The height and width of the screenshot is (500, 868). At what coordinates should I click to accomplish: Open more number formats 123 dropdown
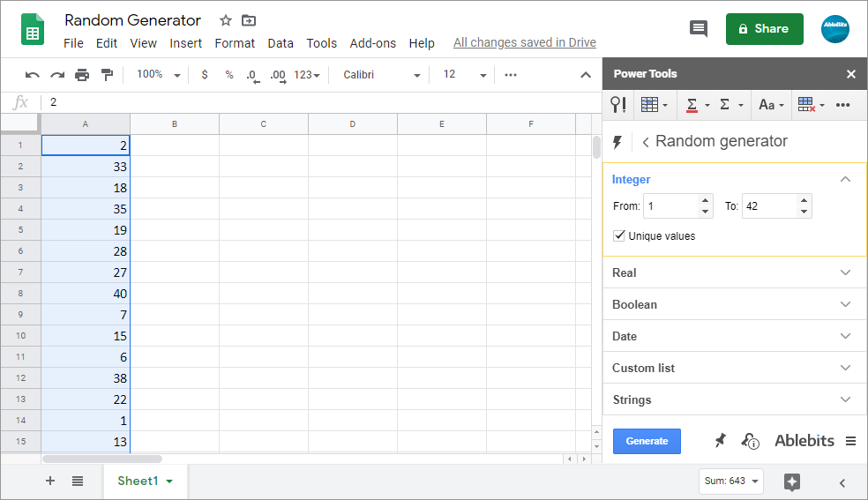click(x=307, y=75)
